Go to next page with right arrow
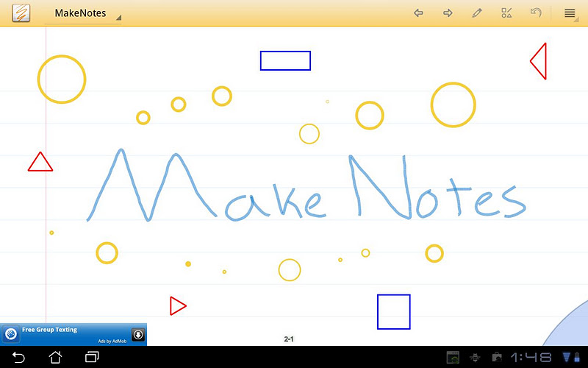This screenshot has width=588, height=368. pyautogui.click(x=448, y=13)
